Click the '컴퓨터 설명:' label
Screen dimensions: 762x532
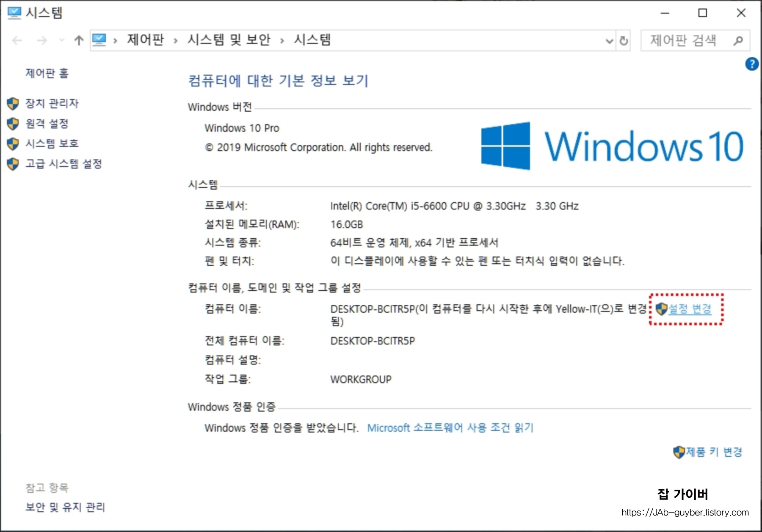click(x=233, y=360)
